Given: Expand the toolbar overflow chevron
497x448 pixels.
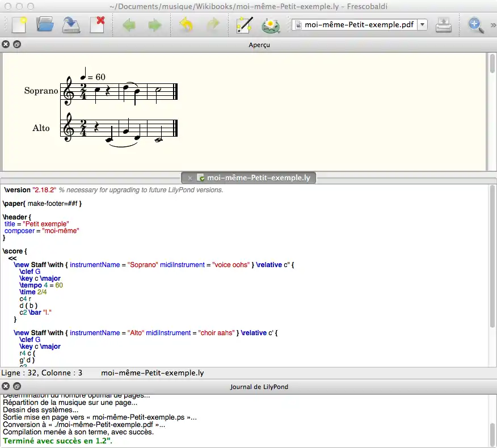Looking at the screenshot, I should point(492,25).
